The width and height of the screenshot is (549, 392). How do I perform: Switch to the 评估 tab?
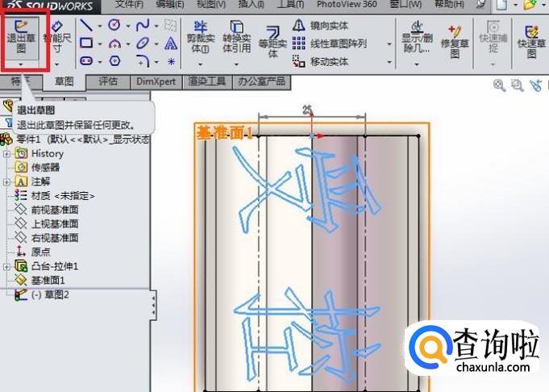click(x=108, y=81)
